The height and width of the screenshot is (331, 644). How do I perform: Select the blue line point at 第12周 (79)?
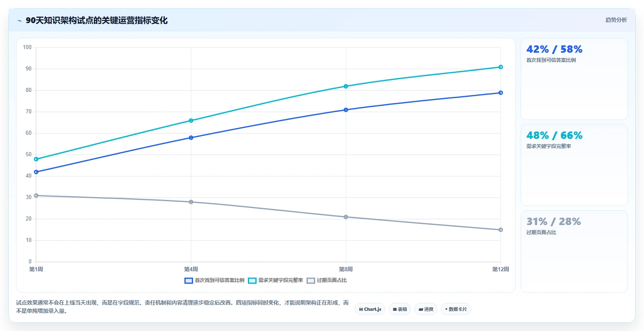click(x=500, y=93)
